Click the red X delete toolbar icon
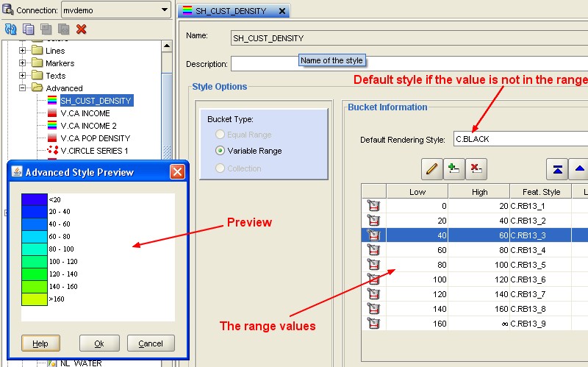The width and height of the screenshot is (588, 367). coord(81,29)
